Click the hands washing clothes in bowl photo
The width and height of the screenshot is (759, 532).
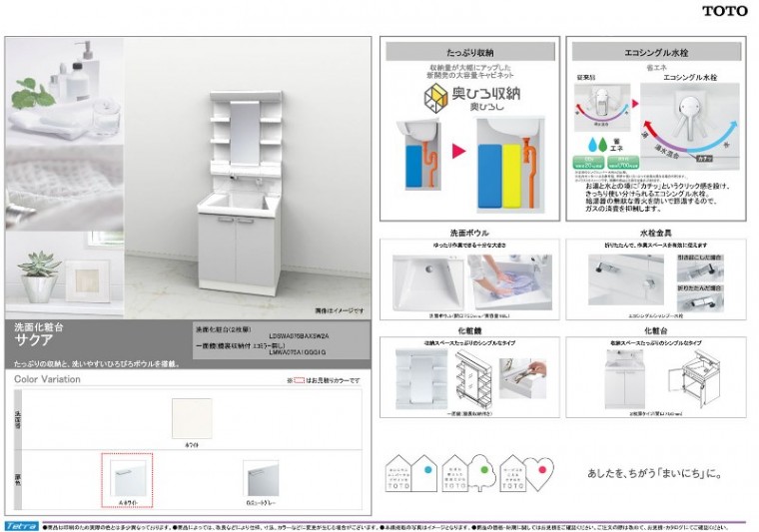[509, 282]
